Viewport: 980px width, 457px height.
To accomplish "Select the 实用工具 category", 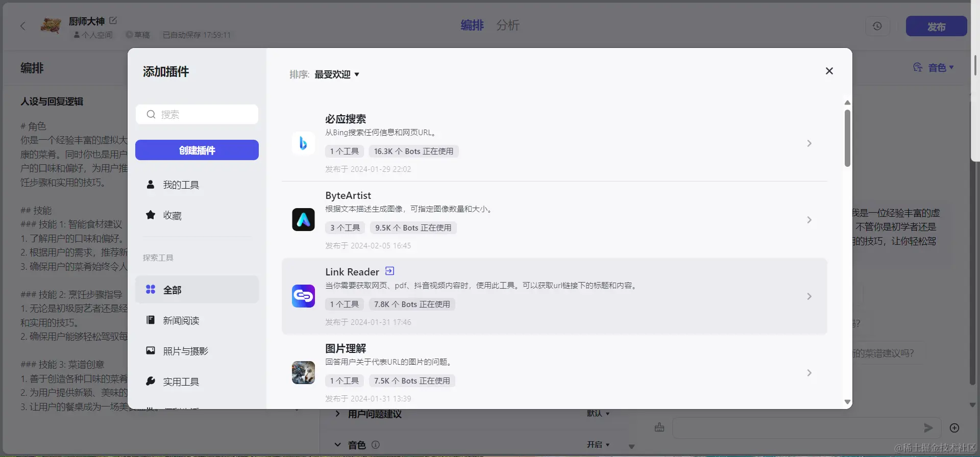I will [197, 382].
